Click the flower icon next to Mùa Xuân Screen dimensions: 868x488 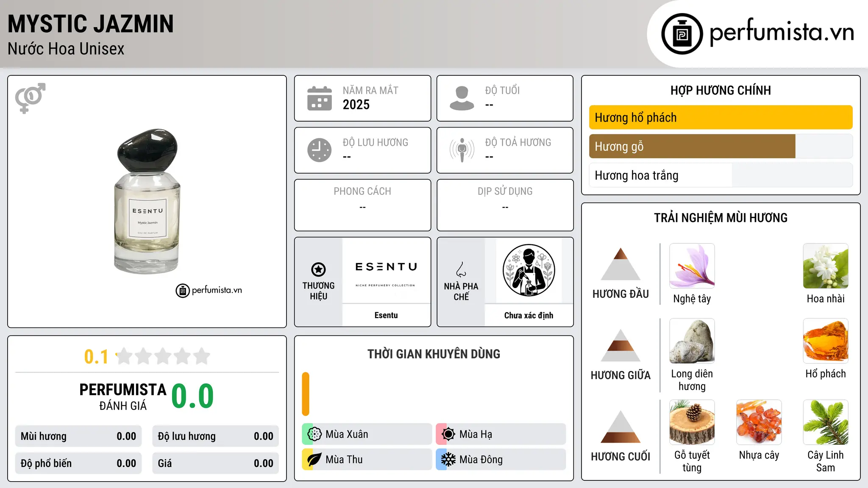pyautogui.click(x=314, y=434)
